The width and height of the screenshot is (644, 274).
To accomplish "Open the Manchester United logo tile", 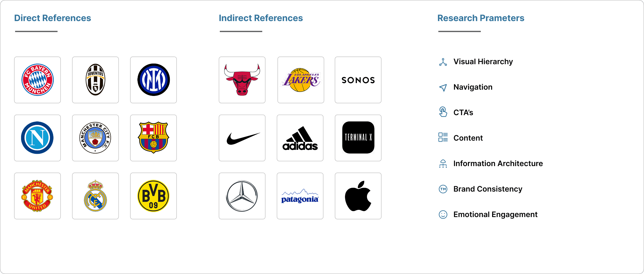I will pyautogui.click(x=37, y=196).
